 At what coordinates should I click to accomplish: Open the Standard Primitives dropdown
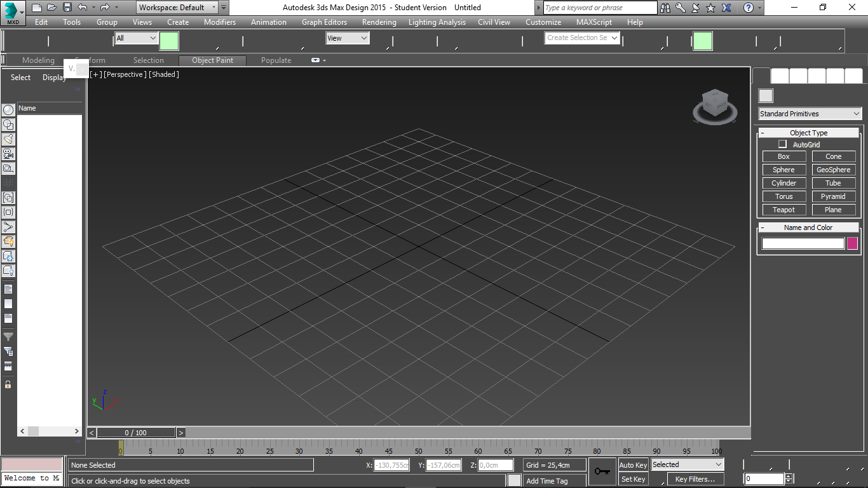pyautogui.click(x=810, y=114)
